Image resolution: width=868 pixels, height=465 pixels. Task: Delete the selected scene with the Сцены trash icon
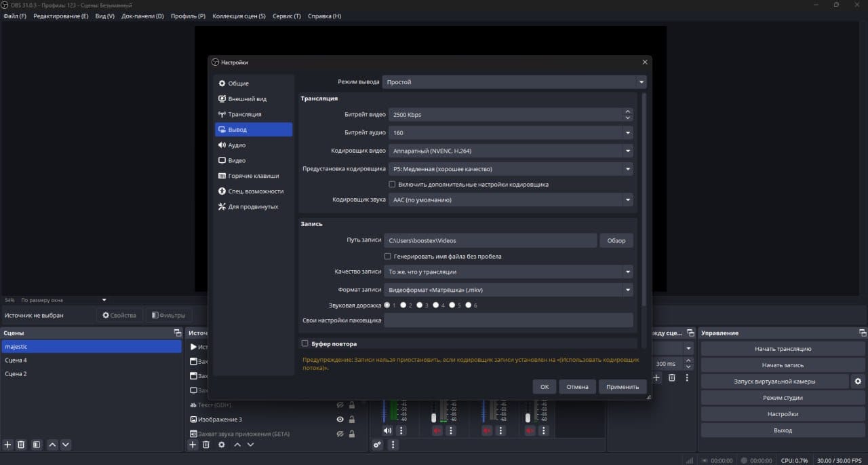[x=21, y=445]
